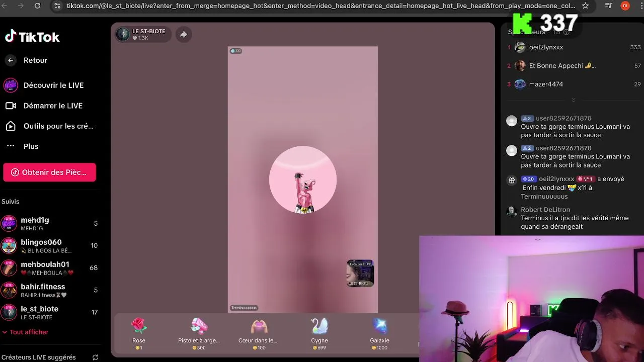Send a Cygne gift
The width and height of the screenshot is (644, 362).
click(319, 333)
